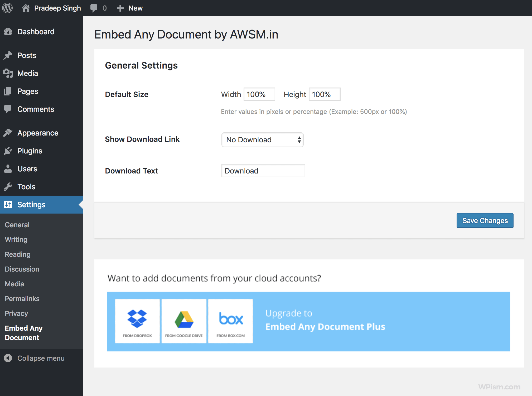Expand the New menu in admin bar
532x396 pixels.
pyautogui.click(x=129, y=8)
